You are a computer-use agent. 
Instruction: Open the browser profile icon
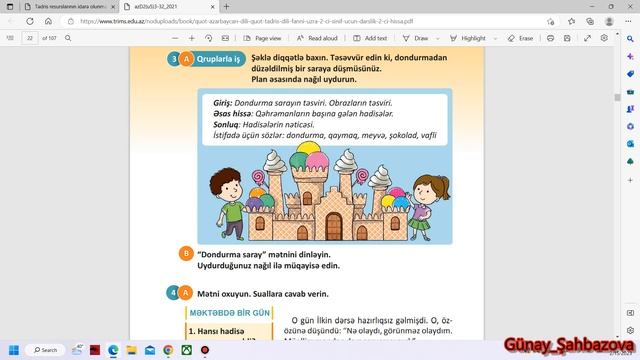(609, 21)
